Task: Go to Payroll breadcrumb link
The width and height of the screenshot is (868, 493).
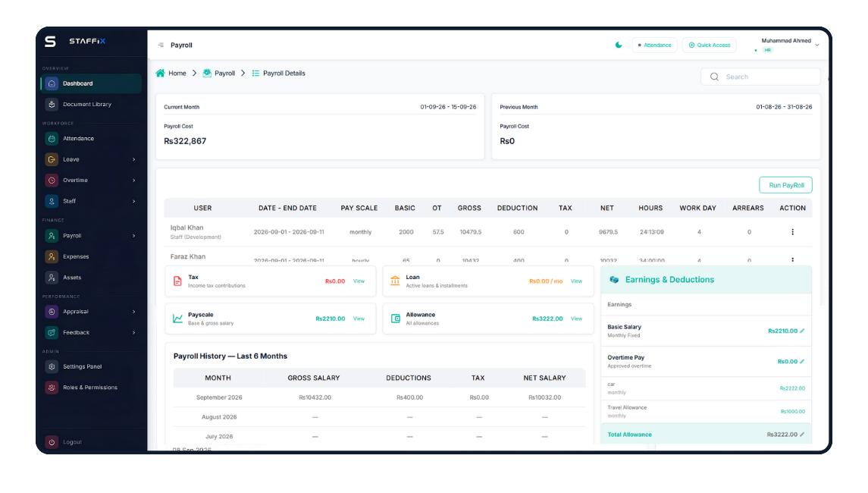Action: [224, 73]
